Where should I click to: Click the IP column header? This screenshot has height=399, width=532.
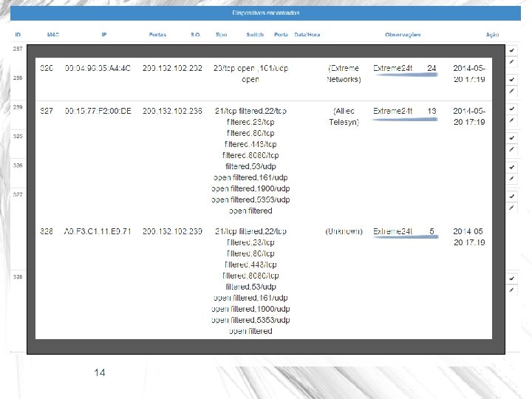click(104, 35)
